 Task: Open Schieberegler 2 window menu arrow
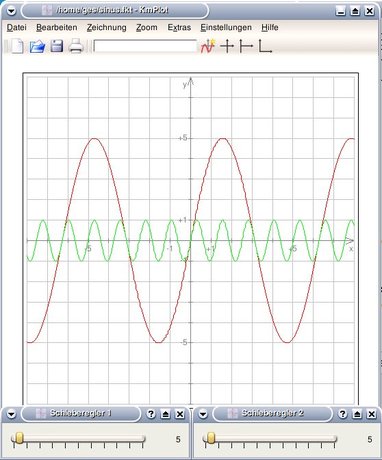click(203, 414)
